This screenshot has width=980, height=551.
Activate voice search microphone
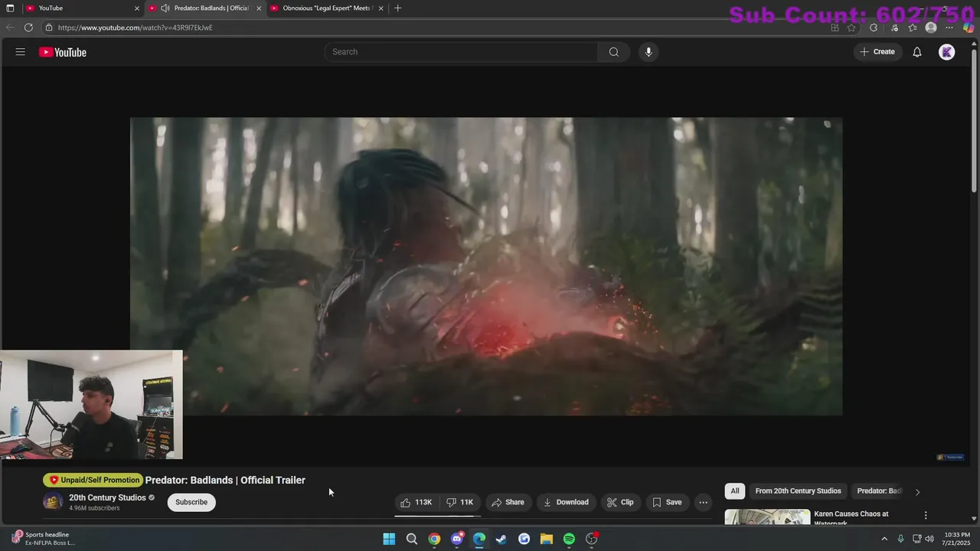pyautogui.click(x=648, y=52)
